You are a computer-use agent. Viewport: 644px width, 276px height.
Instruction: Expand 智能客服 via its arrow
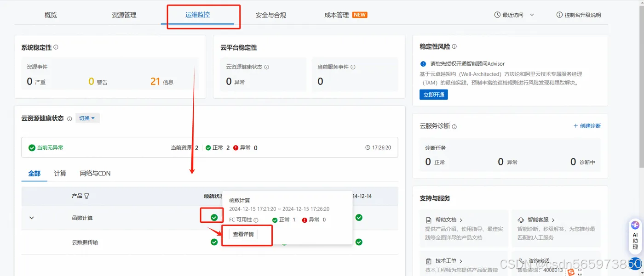coord(553,220)
